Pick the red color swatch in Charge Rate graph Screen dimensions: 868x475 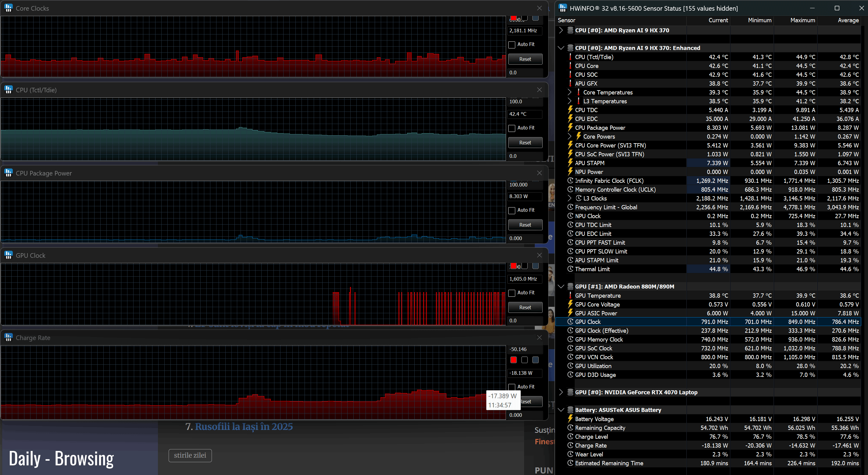coord(513,360)
